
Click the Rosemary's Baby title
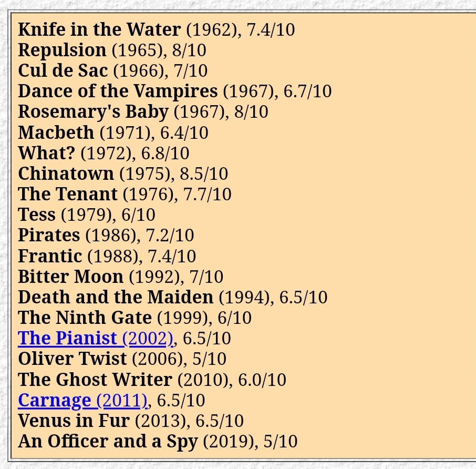coord(93,112)
